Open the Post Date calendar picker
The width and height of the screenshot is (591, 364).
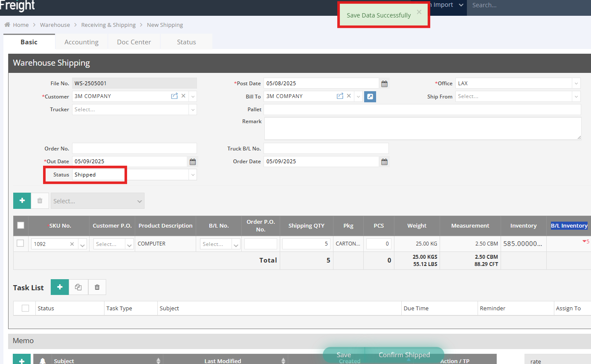[x=384, y=84]
